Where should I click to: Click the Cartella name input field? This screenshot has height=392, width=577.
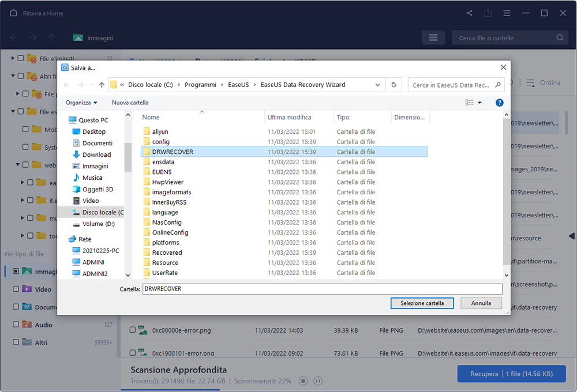click(x=323, y=289)
